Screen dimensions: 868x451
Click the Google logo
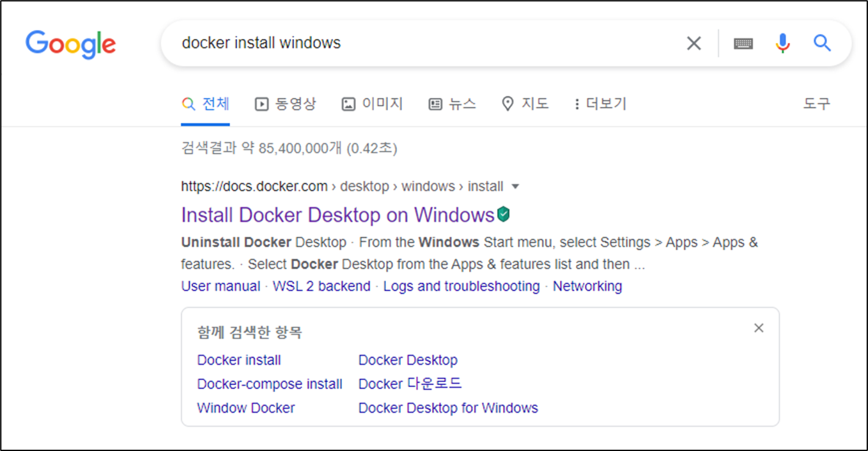point(71,44)
